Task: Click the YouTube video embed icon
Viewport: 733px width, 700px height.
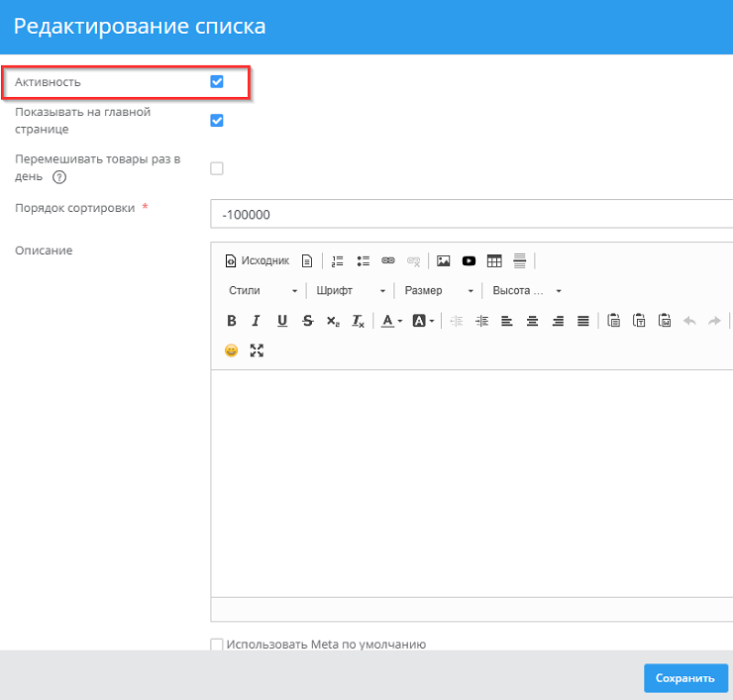Action: [469, 261]
